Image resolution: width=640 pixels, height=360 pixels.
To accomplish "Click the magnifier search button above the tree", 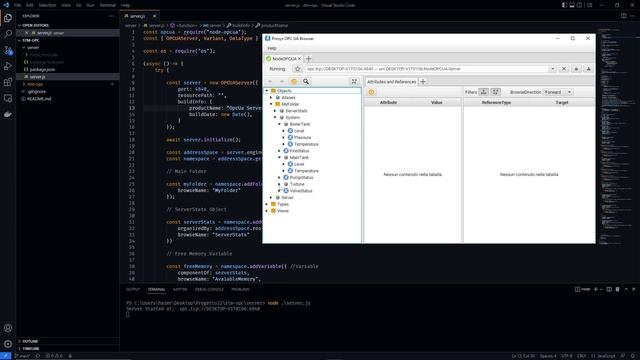I will point(306,81).
